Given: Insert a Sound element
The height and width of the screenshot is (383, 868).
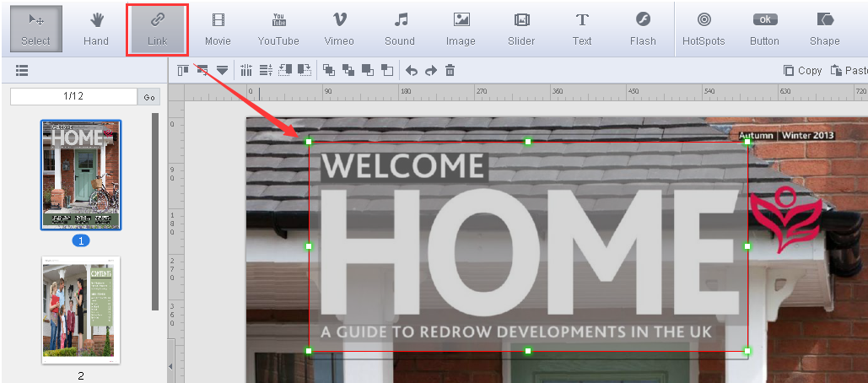Looking at the screenshot, I should click(x=400, y=29).
